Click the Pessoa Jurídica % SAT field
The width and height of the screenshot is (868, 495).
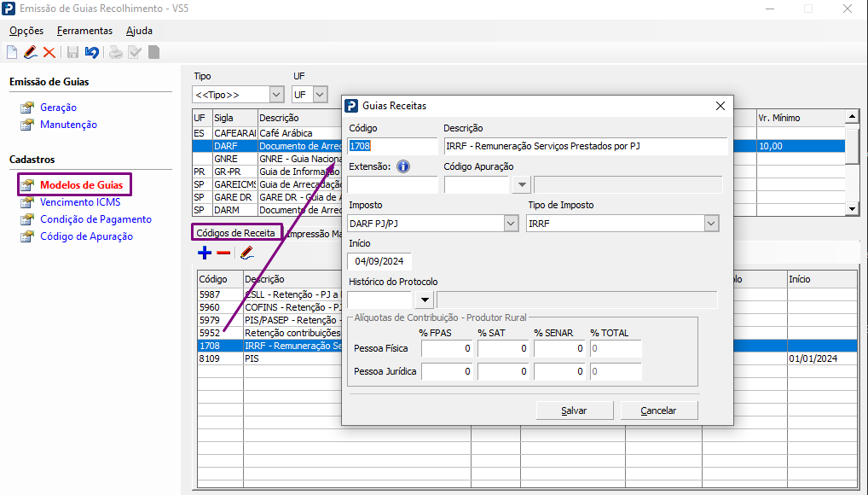[x=503, y=371]
